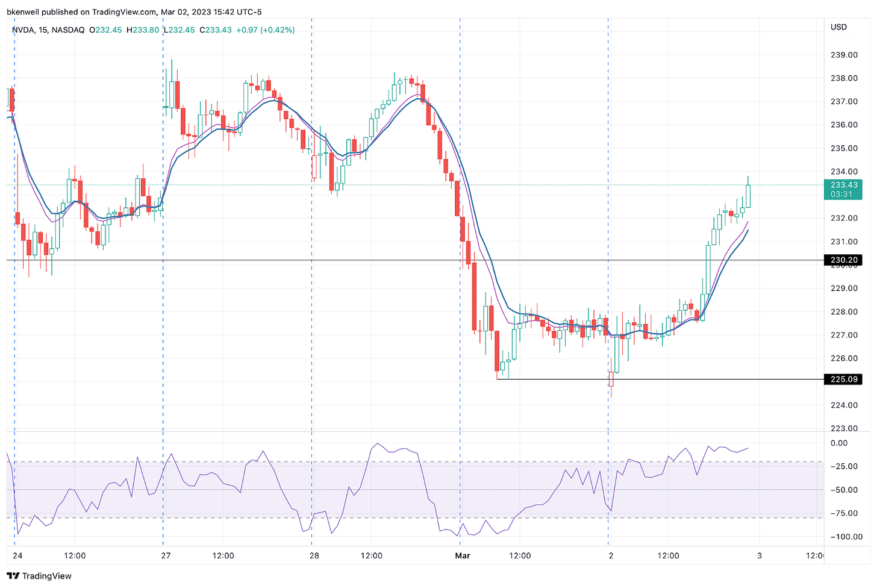Image resolution: width=877 pixels, height=588 pixels.
Task: Select the short horizontal line at 225.09
Action: coord(660,379)
